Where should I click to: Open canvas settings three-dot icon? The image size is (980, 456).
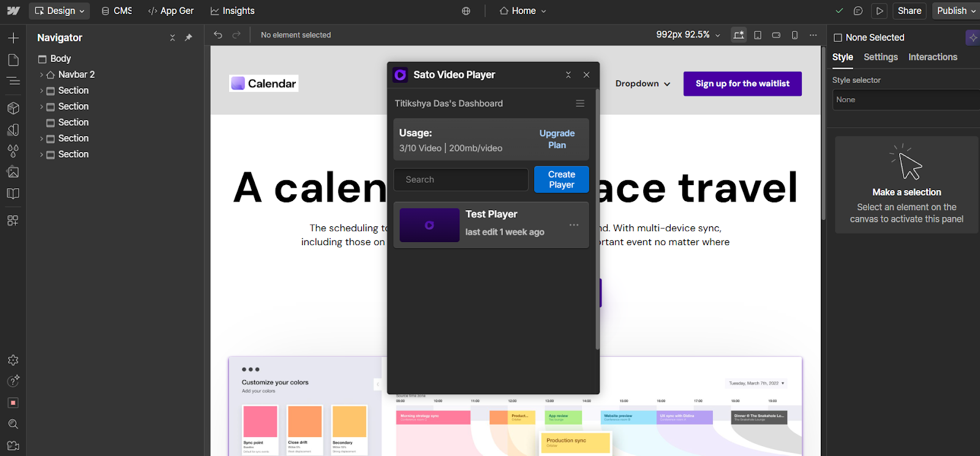[x=813, y=35]
